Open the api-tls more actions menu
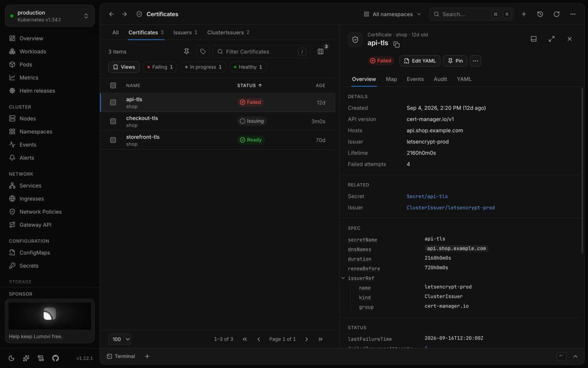Image resolution: width=588 pixels, height=368 pixels. pyautogui.click(x=475, y=61)
